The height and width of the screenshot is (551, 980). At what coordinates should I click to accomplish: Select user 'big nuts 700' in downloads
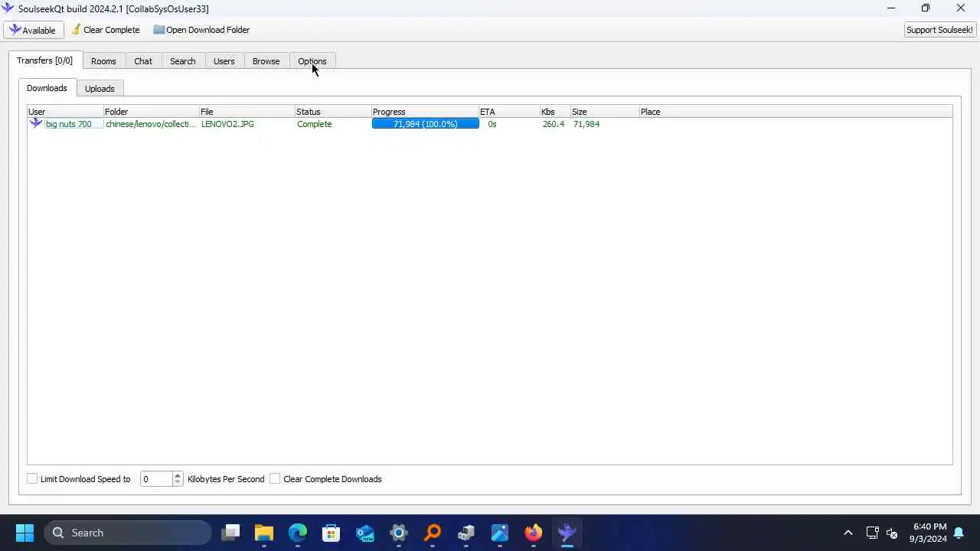click(69, 124)
